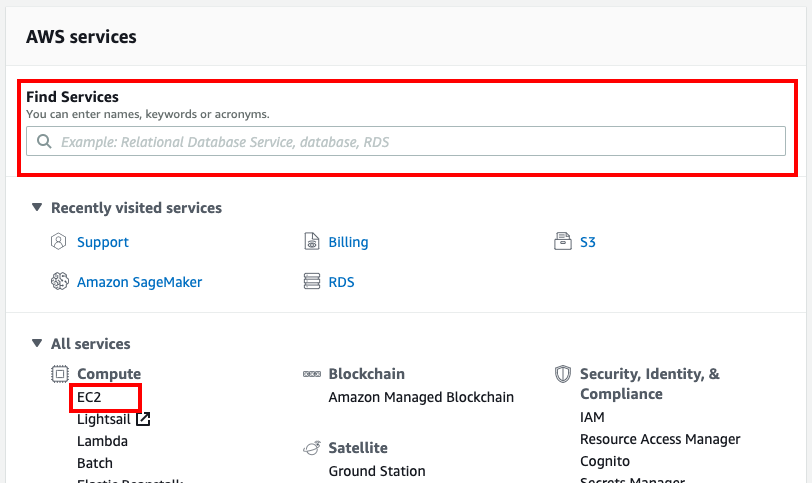This screenshot has width=812, height=483.
Task: Open the Ground Station service
Action: point(377,471)
